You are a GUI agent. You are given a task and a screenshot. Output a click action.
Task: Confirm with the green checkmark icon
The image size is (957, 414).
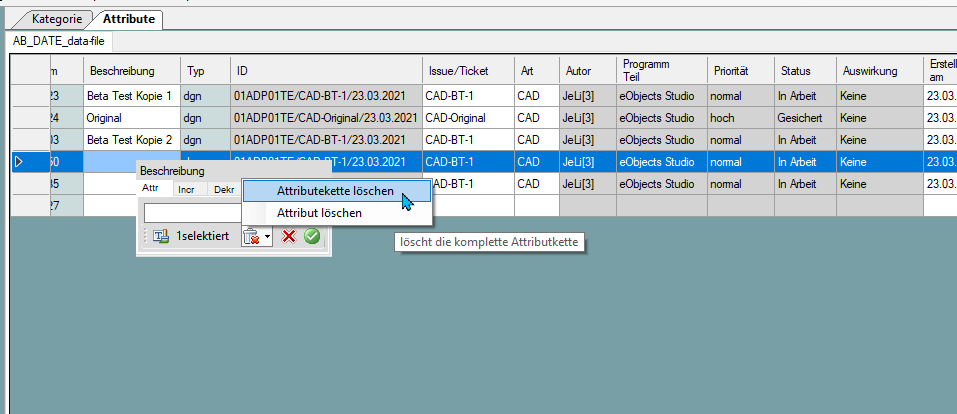click(x=312, y=236)
